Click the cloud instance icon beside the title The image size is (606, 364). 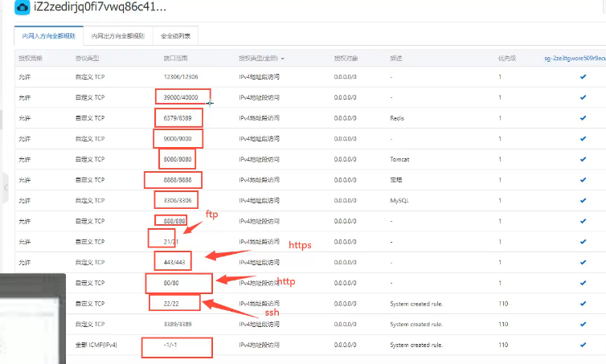point(22,7)
